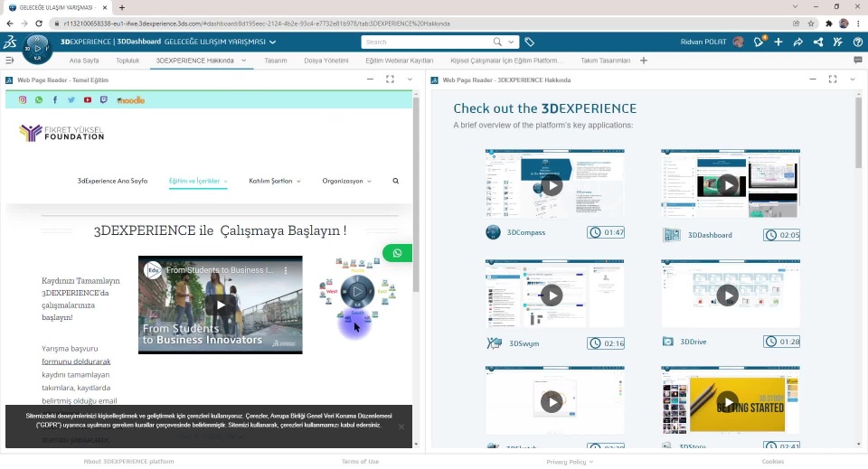868x469 pixels.
Task: Click the plus add icon in top bar
Action: click(778, 42)
